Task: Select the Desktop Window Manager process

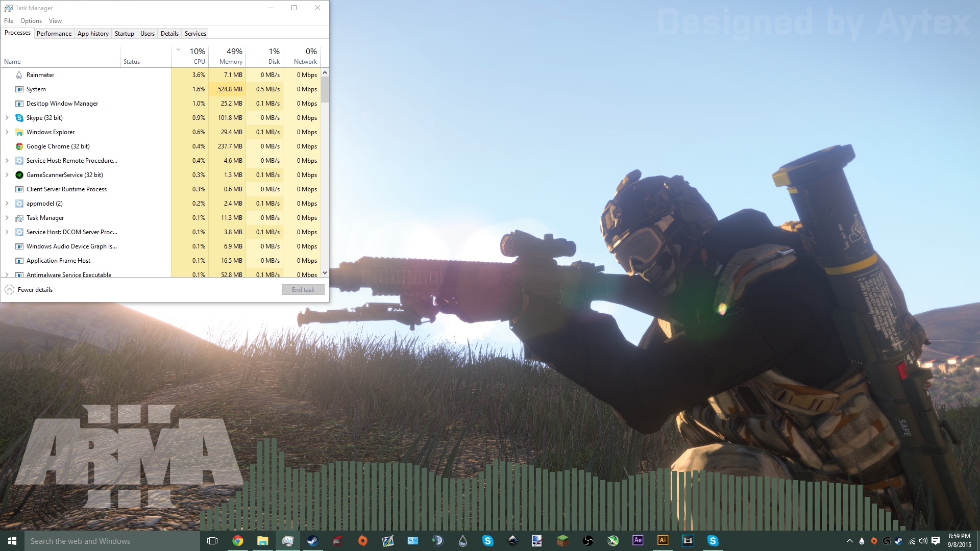Action: (161, 104)
